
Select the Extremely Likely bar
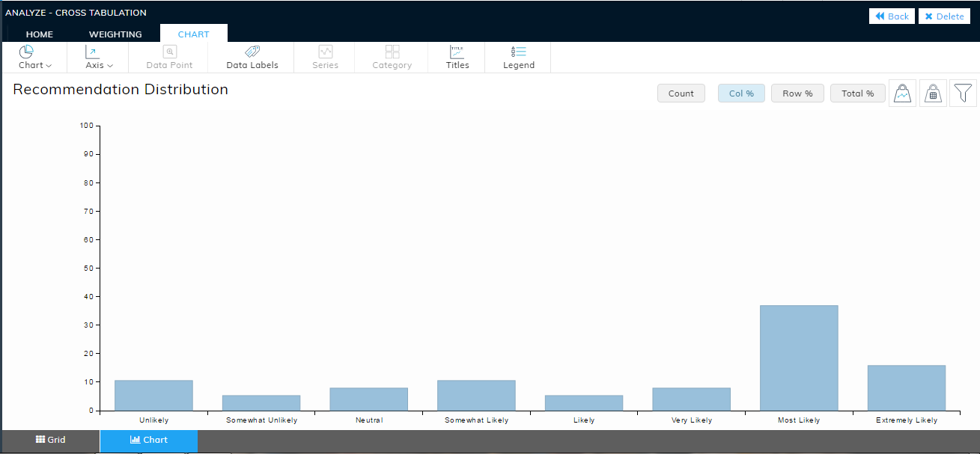pyautogui.click(x=907, y=388)
